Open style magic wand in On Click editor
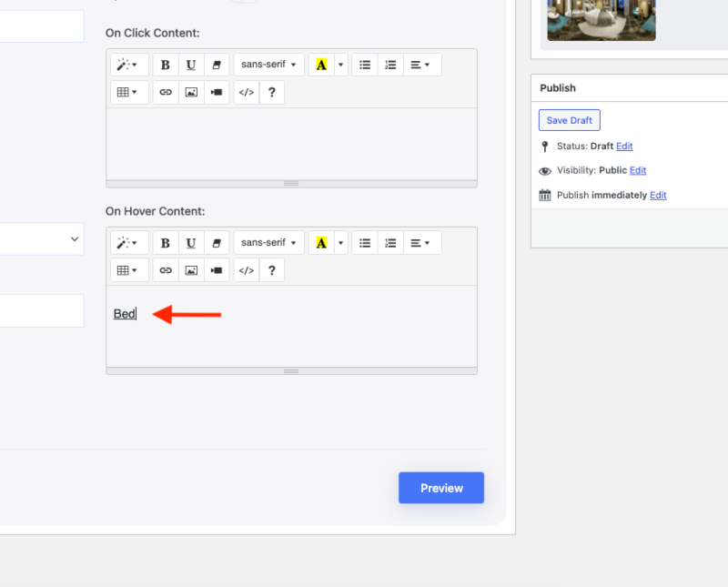The width and height of the screenshot is (728, 587). tap(129, 65)
